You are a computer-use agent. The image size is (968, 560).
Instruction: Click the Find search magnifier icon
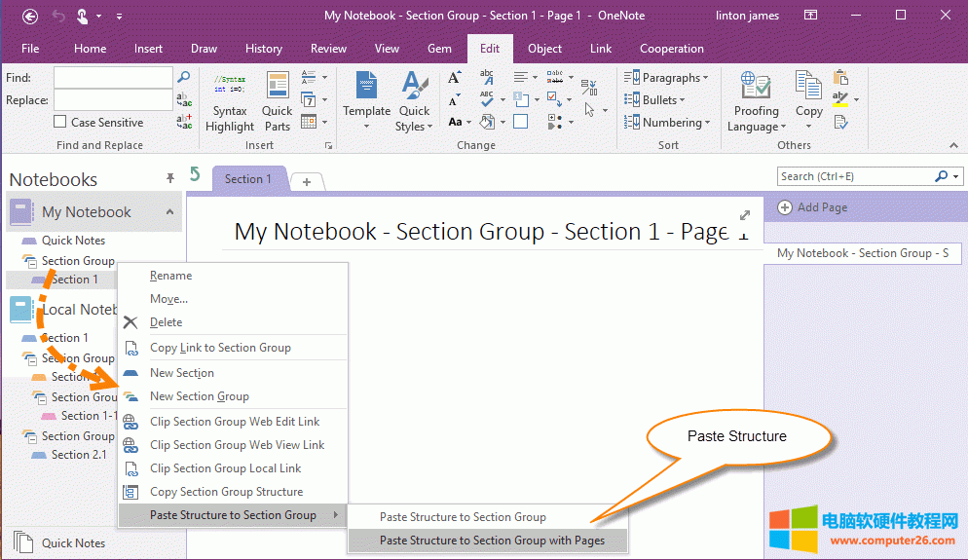(x=183, y=77)
